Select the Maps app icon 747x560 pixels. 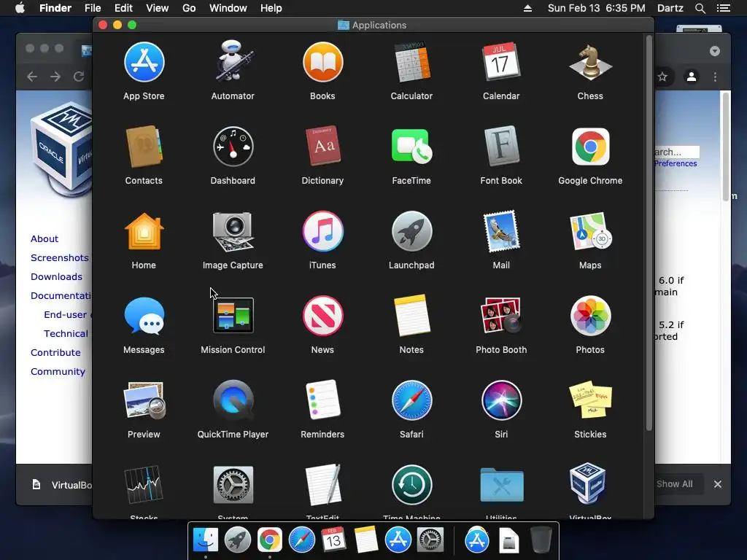[x=590, y=231]
